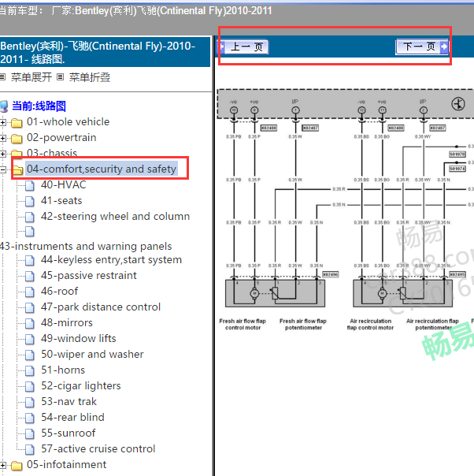The height and width of the screenshot is (476, 474).
Task: Expand the 02-powertrain folder
Action: [3, 138]
